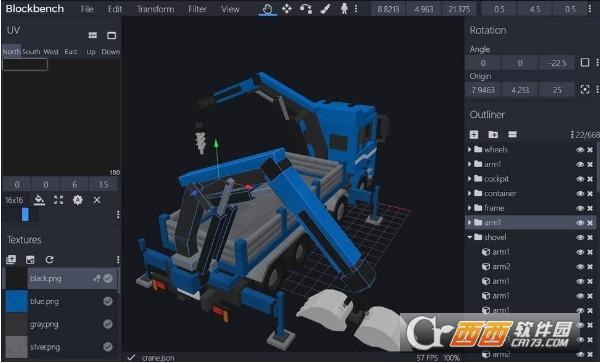This screenshot has width=600, height=363.
Task: Expand the container group
Action: [470, 193]
